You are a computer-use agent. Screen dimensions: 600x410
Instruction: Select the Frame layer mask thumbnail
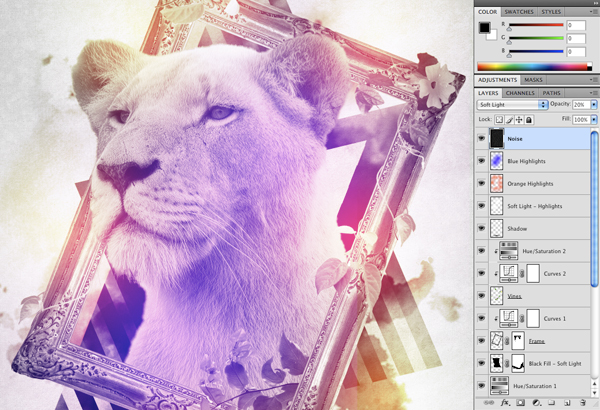point(518,341)
